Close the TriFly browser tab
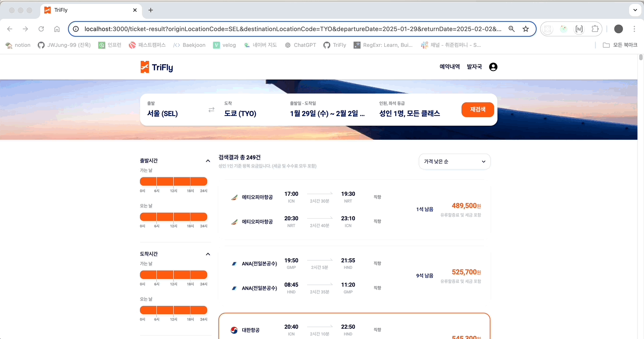644x339 pixels. [135, 10]
